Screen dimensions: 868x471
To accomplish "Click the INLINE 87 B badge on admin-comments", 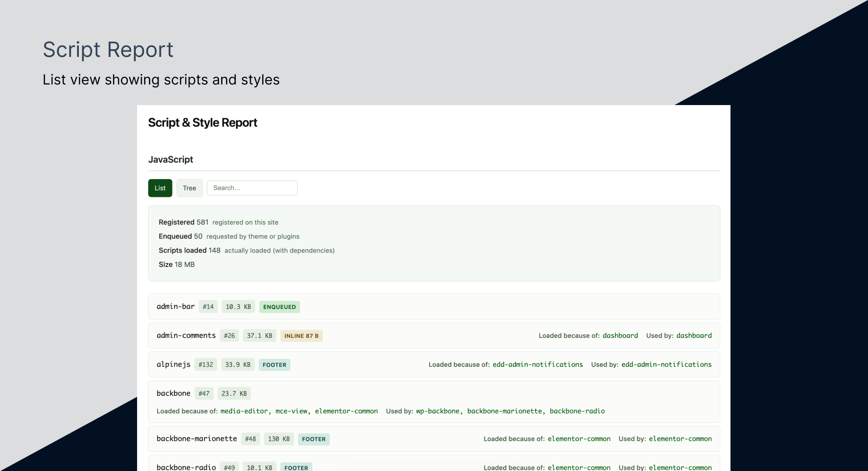I will [x=301, y=335].
